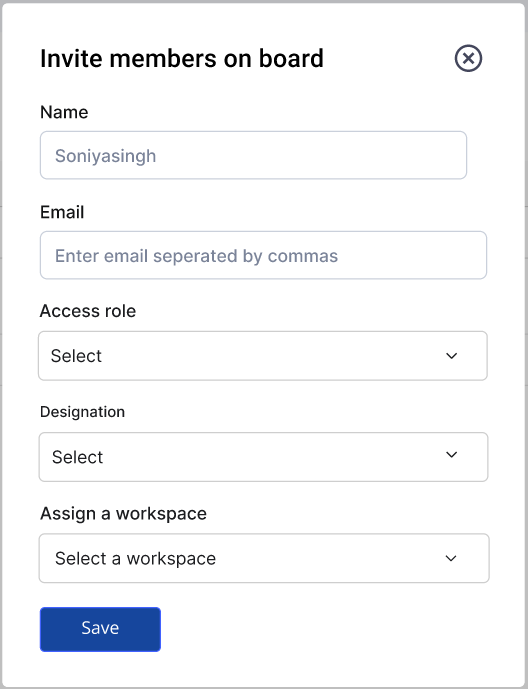Click the Soniyasingh placeholder text

[105, 156]
